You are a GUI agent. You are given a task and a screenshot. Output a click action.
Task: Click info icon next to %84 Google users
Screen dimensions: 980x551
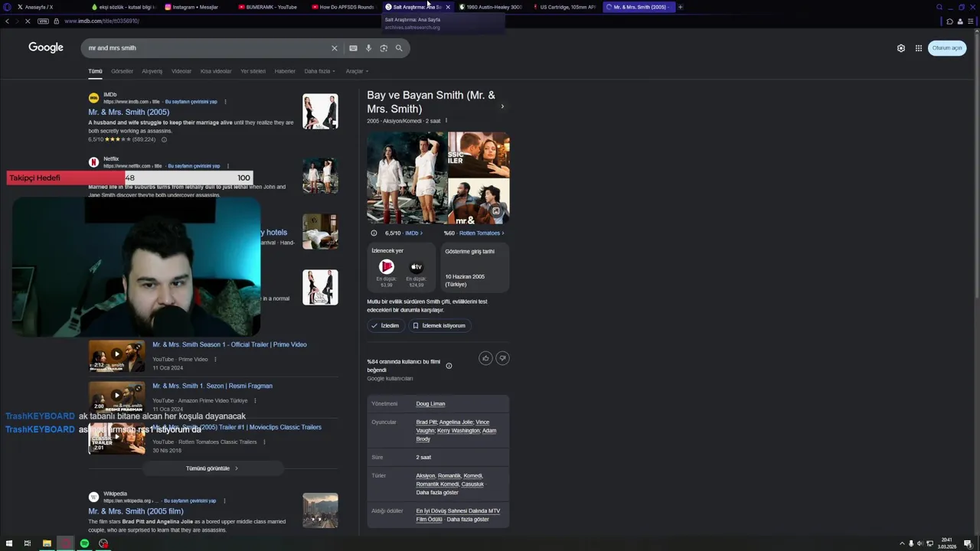449,366
